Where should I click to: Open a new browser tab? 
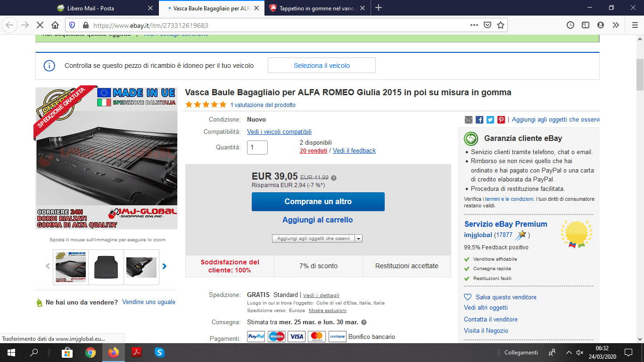pos(378,8)
